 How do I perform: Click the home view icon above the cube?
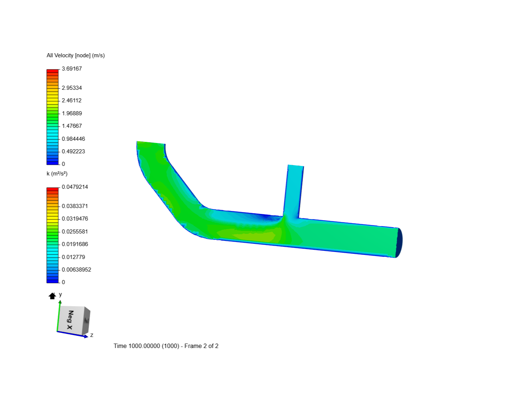[x=52, y=296]
